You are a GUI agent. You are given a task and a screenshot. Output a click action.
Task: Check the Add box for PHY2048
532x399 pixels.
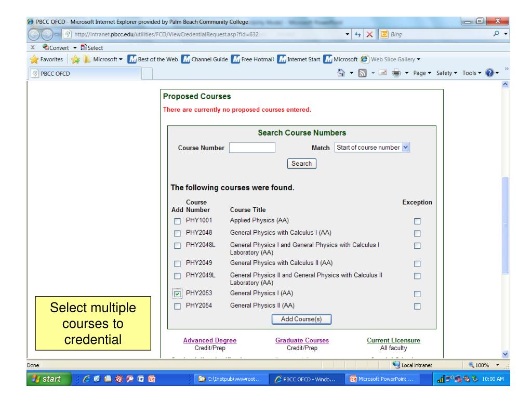point(178,233)
